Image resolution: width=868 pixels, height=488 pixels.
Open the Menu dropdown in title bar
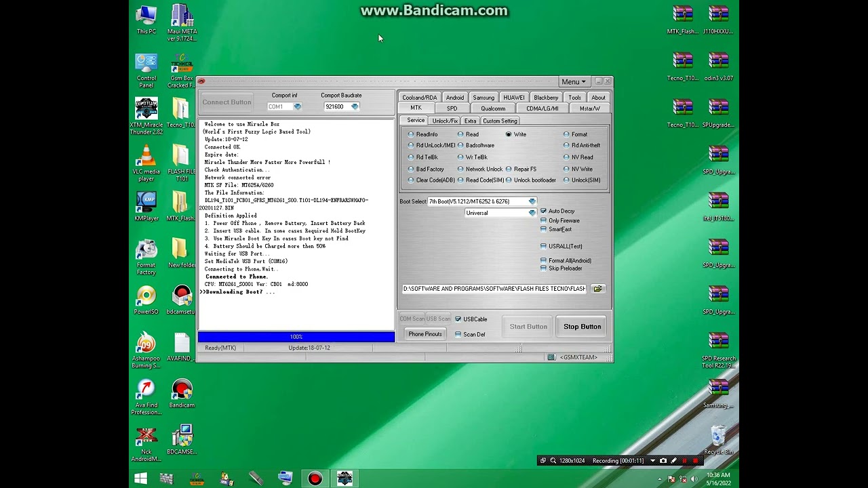click(x=573, y=82)
